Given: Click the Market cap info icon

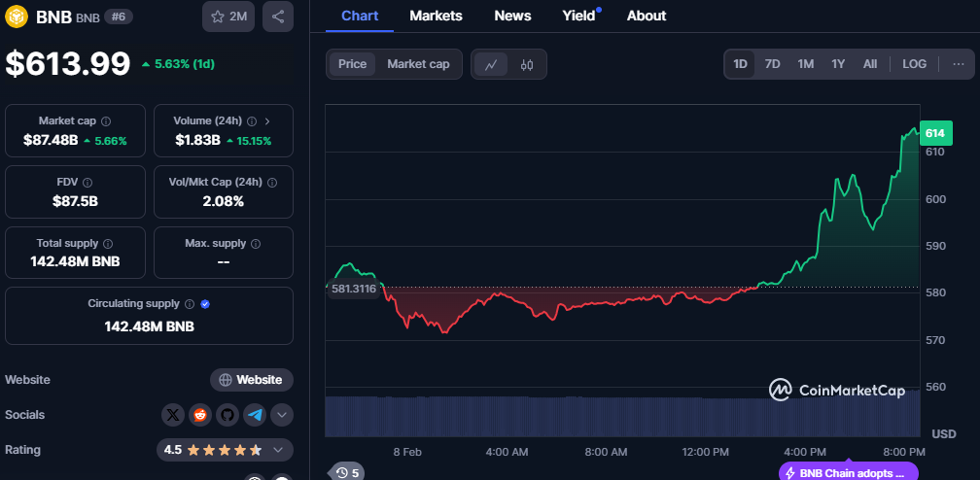Looking at the screenshot, I should pyautogui.click(x=106, y=121).
